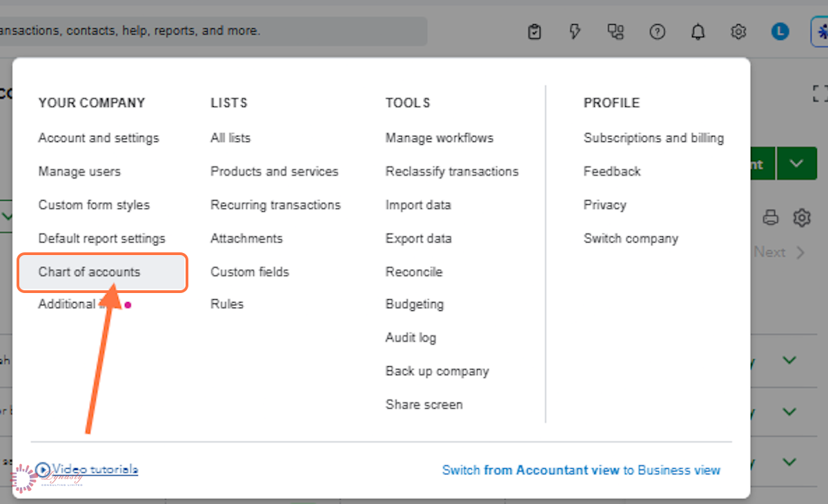828x504 pixels.
Task: Choose Export data
Action: 419,239
